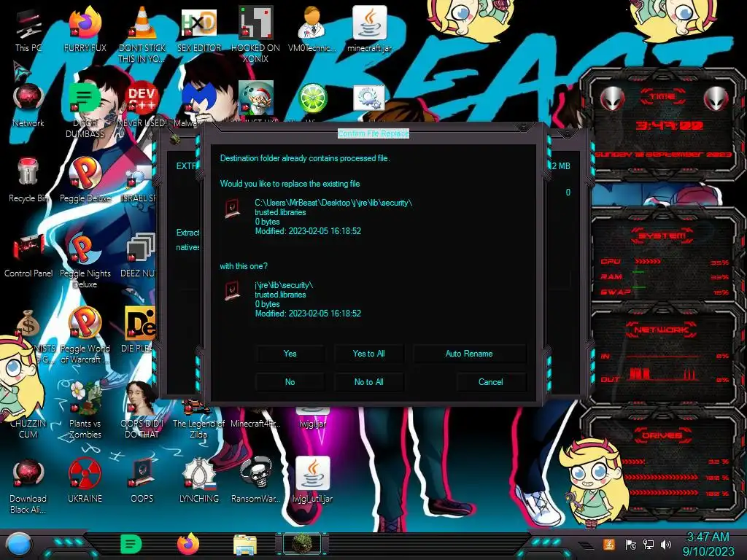Open Peggle Nights Deluxe shortcut

[85, 260]
